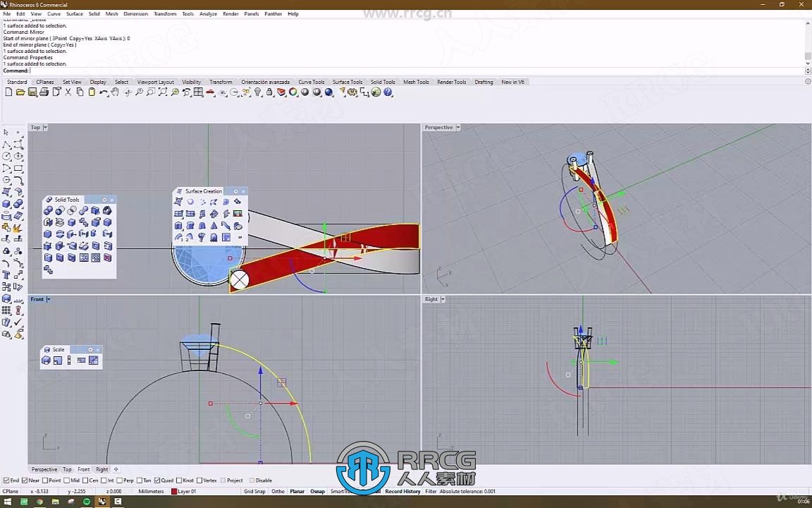Toggle Ortho in the status bar
This screenshot has height=508, width=812.
pyautogui.click(x=278, y=491)
